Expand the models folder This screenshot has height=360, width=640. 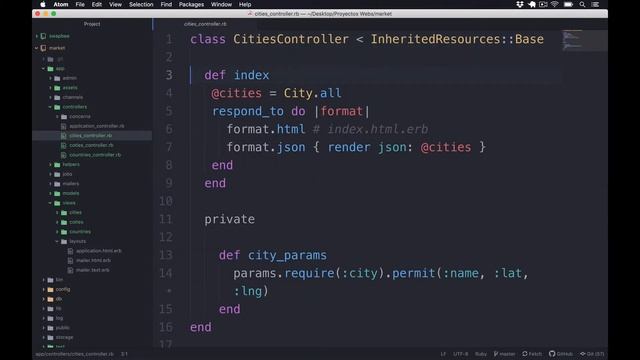pyautogui.click(x=51, y=193)
